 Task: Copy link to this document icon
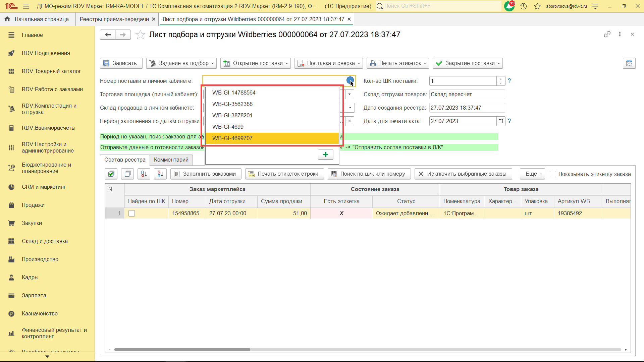[x=607, y=34]
